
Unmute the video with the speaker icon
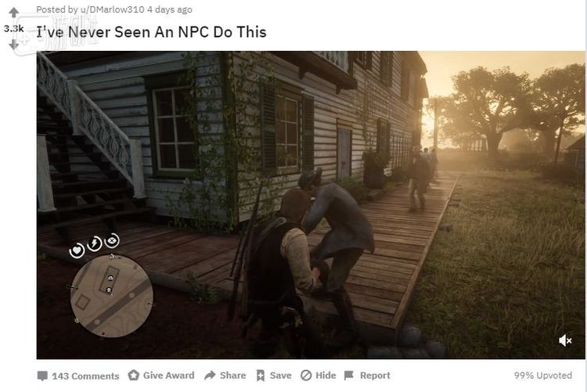click(x=565, y=340)
